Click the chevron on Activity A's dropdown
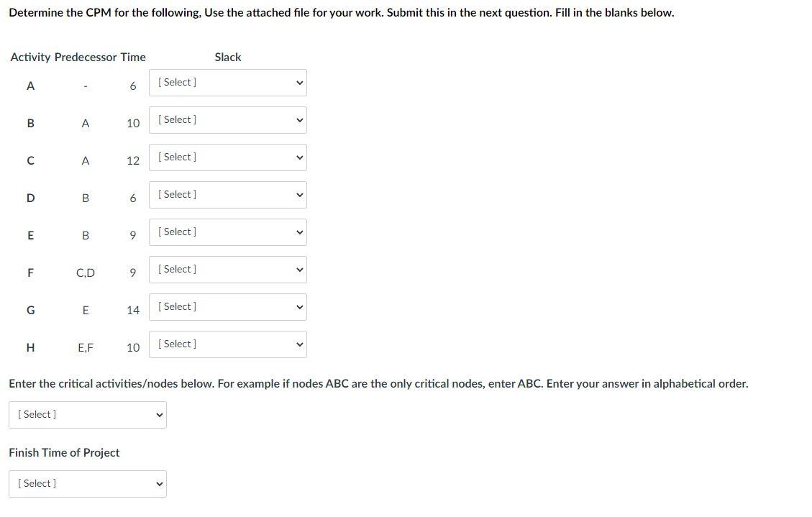This screenshot has height=517, width=812. [298, 82]
